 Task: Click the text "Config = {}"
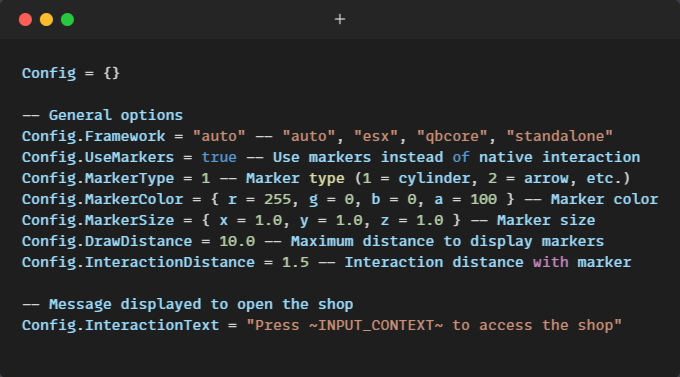71,73
